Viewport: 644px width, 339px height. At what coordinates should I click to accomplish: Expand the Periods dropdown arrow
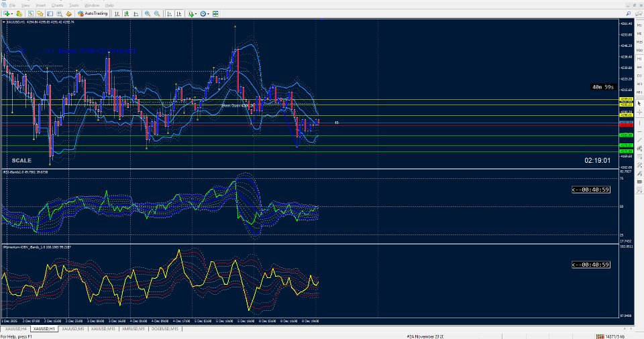(208, 13)
